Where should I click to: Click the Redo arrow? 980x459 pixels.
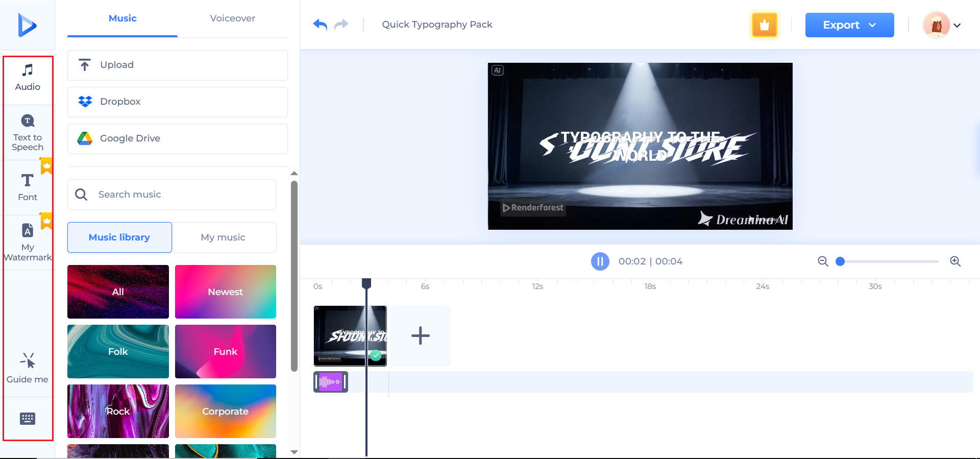341,25
